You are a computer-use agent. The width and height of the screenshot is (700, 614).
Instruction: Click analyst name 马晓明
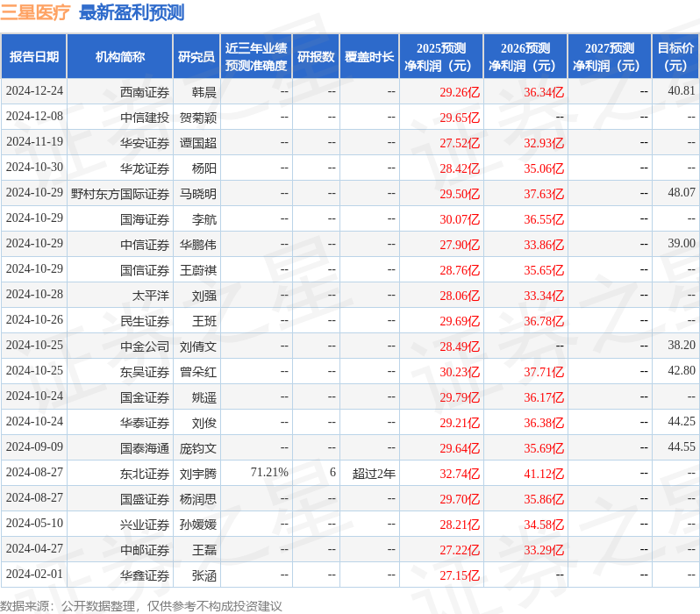point(198,194)
